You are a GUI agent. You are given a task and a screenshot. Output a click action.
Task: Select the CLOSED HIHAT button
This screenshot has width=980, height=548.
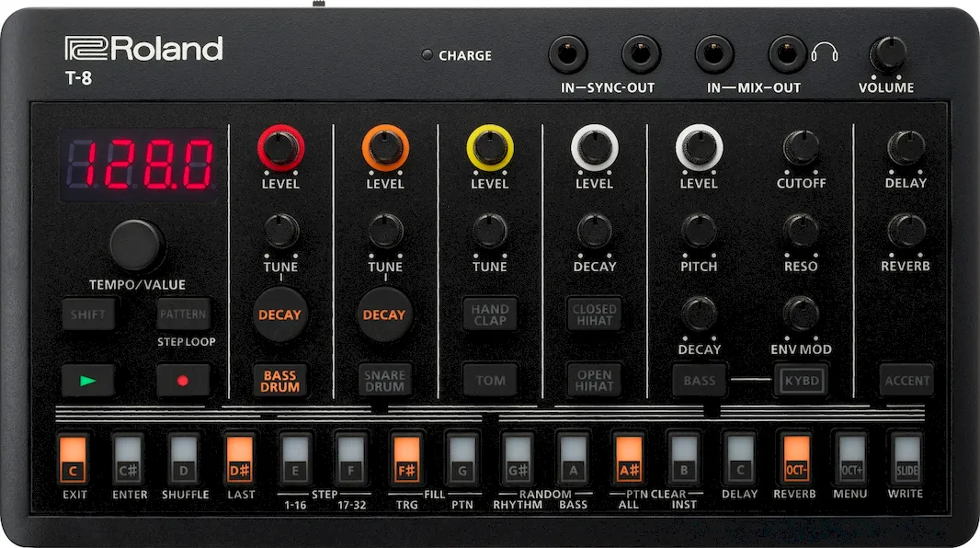(595, 314)
